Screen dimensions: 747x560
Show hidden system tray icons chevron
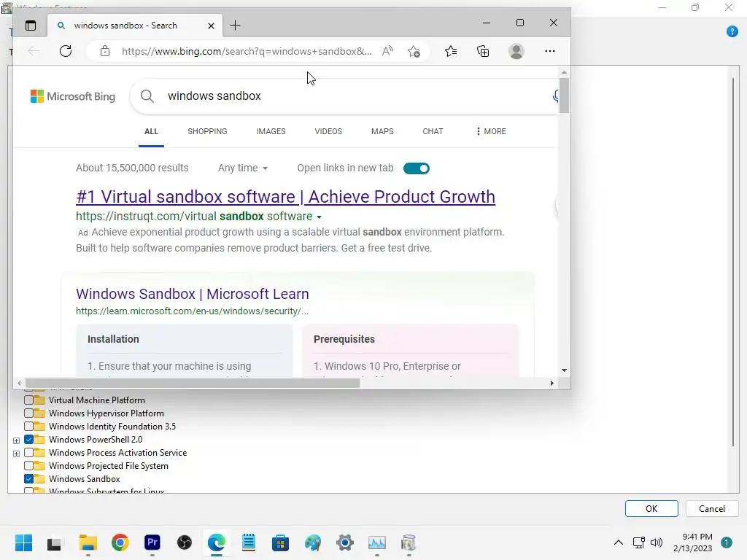pyautogui.click(x=619, y=542)
